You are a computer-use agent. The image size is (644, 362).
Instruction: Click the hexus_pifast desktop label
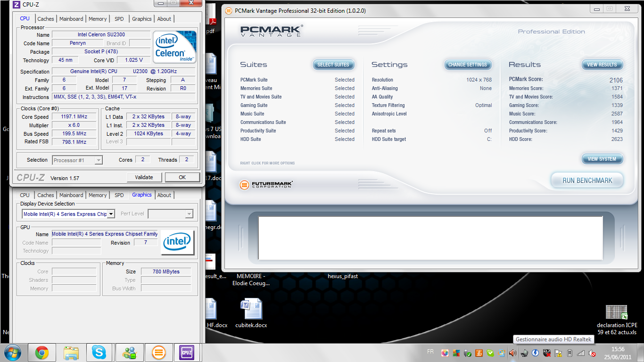coord(343,276)
